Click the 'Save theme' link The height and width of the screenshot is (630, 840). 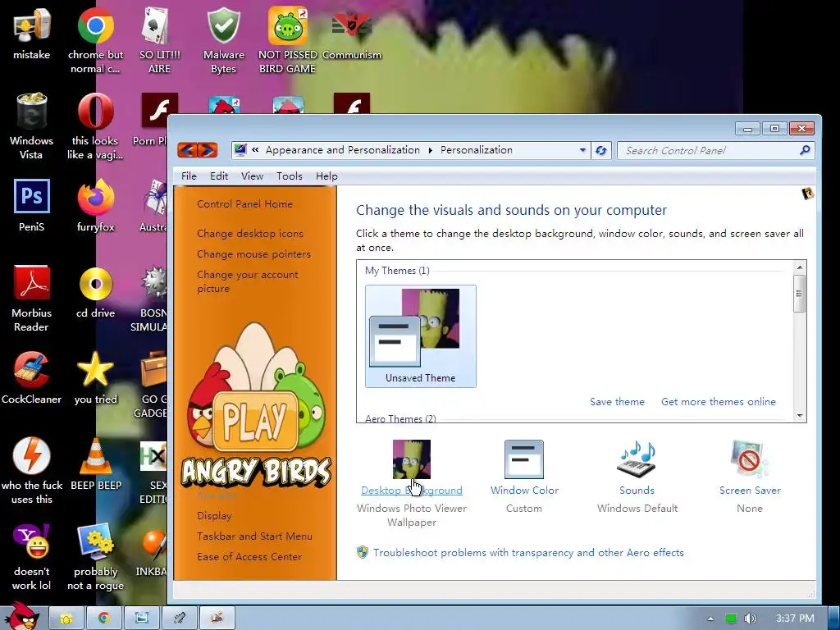pyautogui.click(x=617, y=402)
